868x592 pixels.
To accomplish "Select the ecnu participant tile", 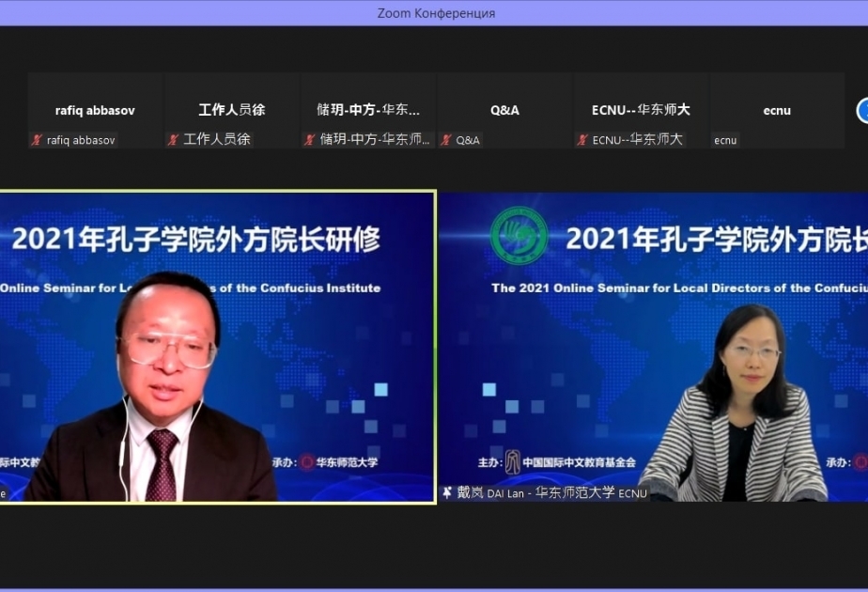I will [777, 110].
